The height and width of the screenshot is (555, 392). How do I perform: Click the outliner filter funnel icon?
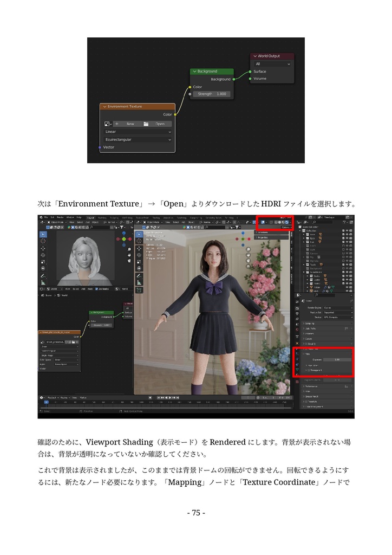tap(345, 222)
